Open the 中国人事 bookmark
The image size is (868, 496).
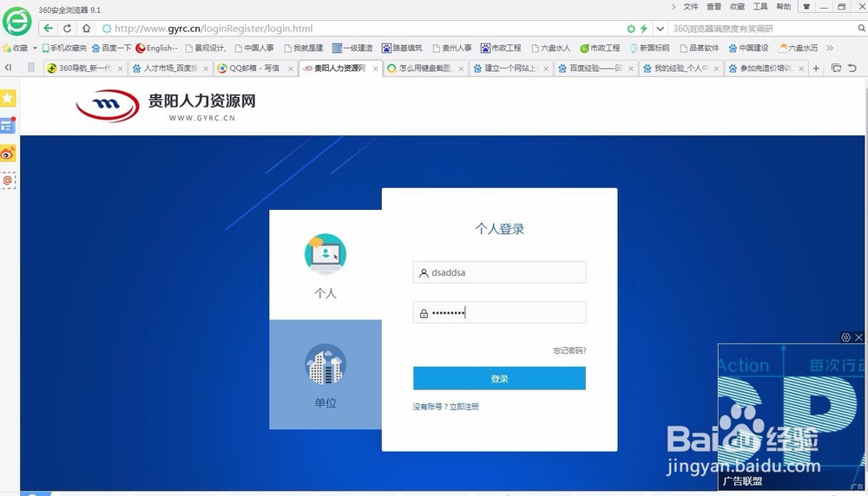254,48
